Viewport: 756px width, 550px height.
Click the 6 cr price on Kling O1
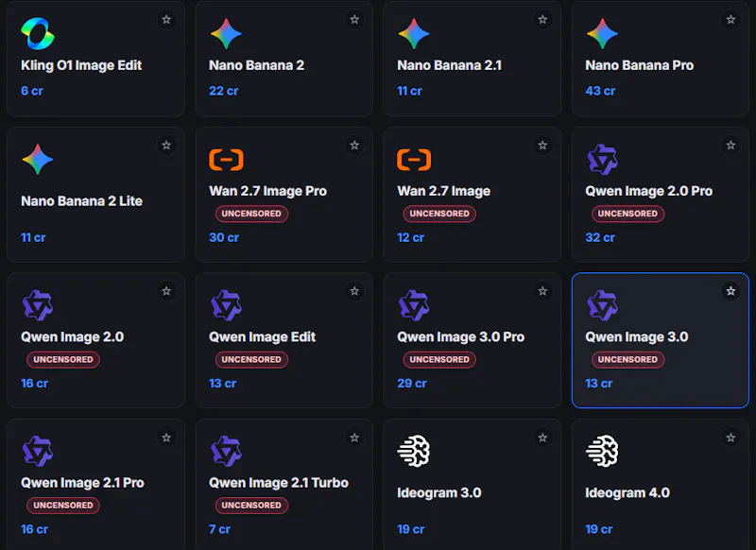[x=32, y=91]
